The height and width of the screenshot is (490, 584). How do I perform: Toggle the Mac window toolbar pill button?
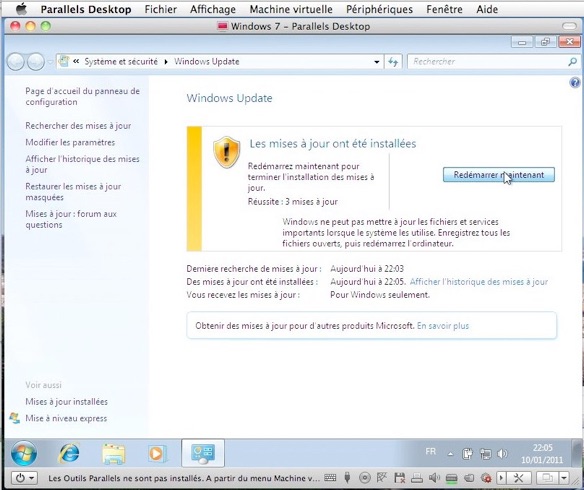[569, 26]
